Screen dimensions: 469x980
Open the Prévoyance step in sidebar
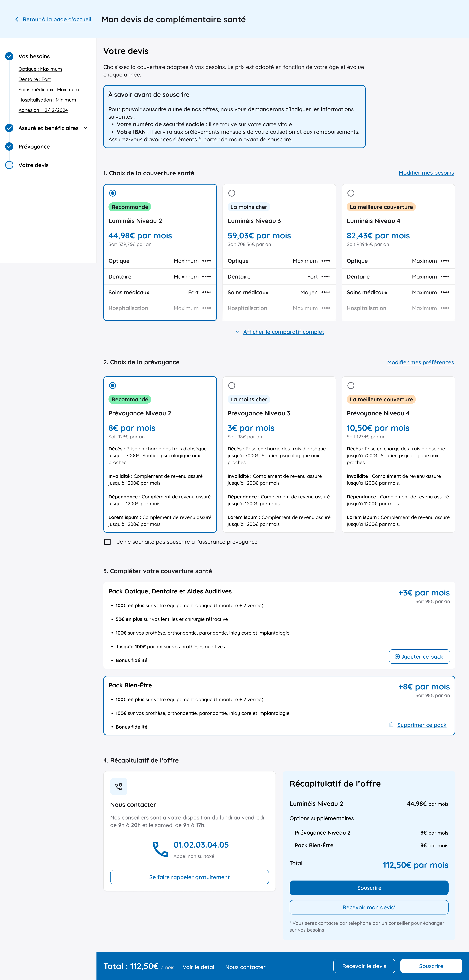click(x=34, y=146)
